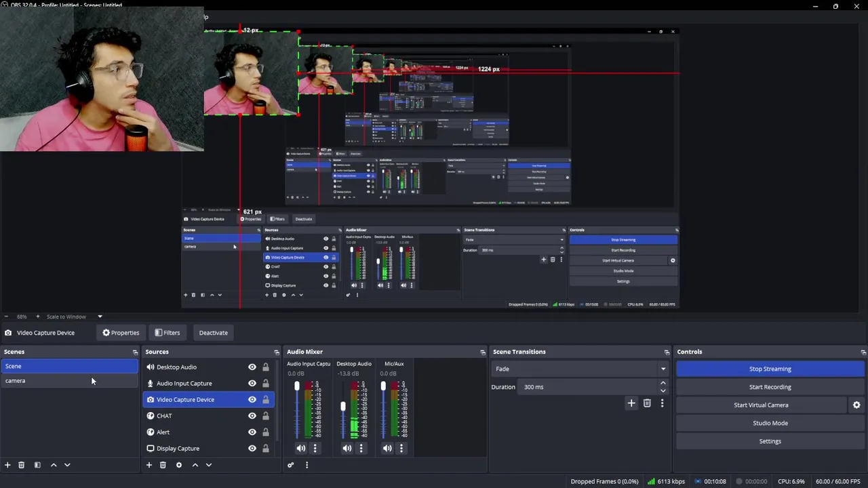Open the Settings button in Controls
The height and width of the screenshot is (488, 868).
click(x=770, y=441)
